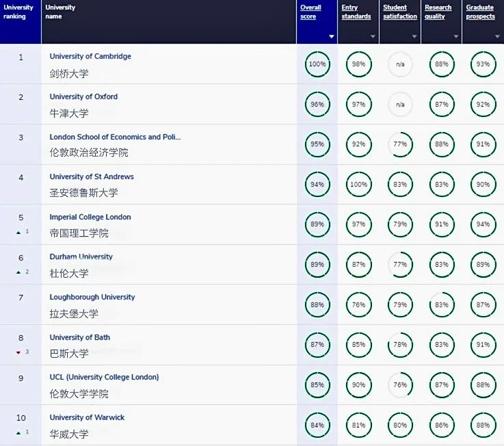
Task: Click Loughborough's 88% overall score ring
Action: coord(317,305)
